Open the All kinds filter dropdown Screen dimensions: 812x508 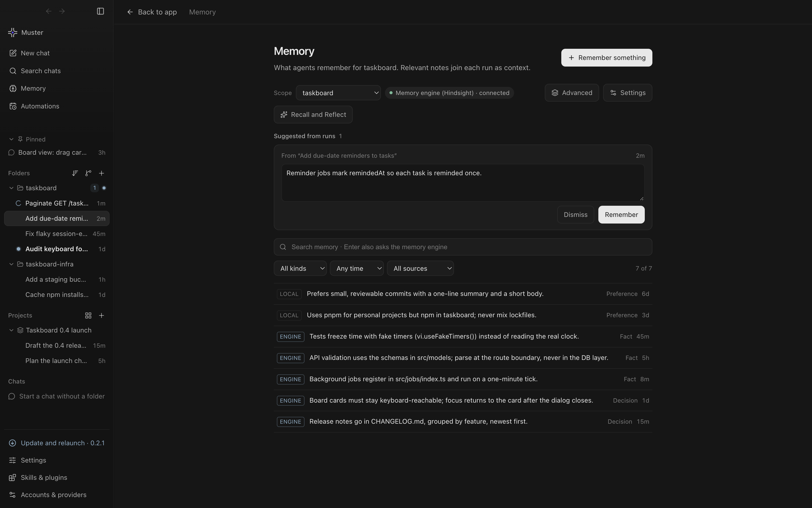coord(300,268)
